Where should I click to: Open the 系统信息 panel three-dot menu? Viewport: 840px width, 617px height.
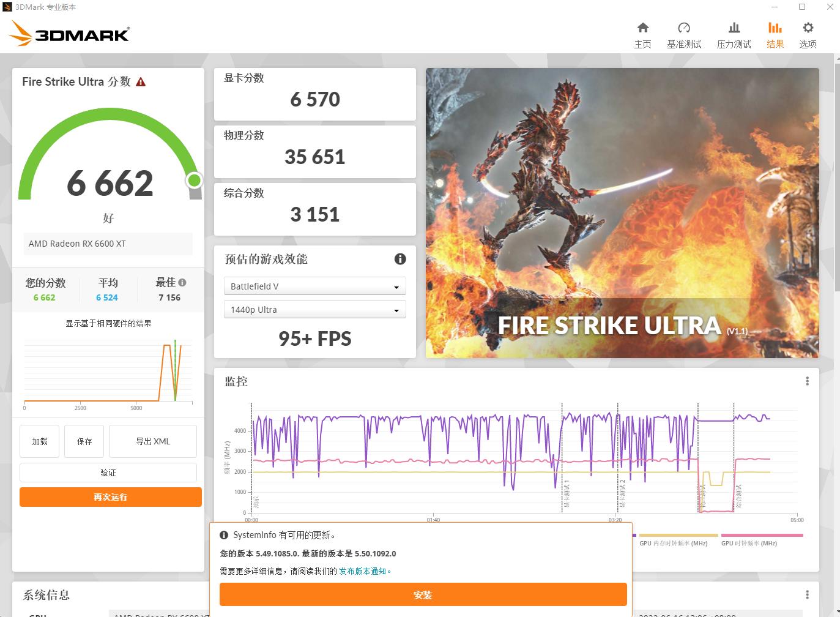tap(807, 594)
